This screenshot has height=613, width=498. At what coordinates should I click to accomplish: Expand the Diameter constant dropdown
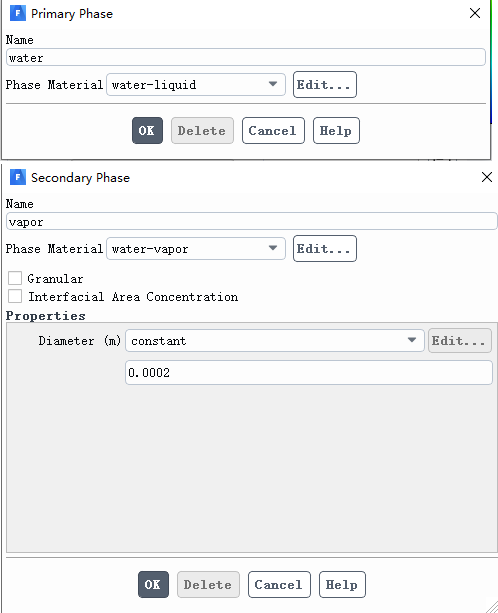tap(275, 341)
